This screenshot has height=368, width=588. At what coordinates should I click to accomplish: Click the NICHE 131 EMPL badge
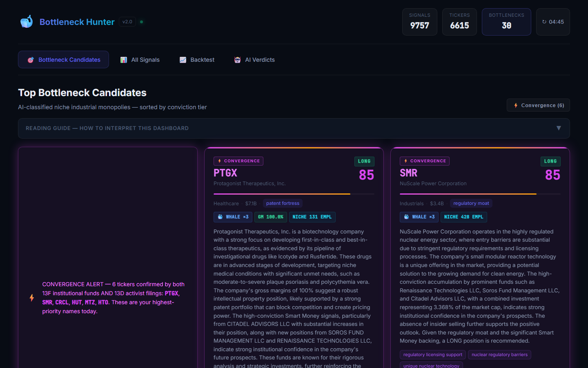click(x=312, y=217)
